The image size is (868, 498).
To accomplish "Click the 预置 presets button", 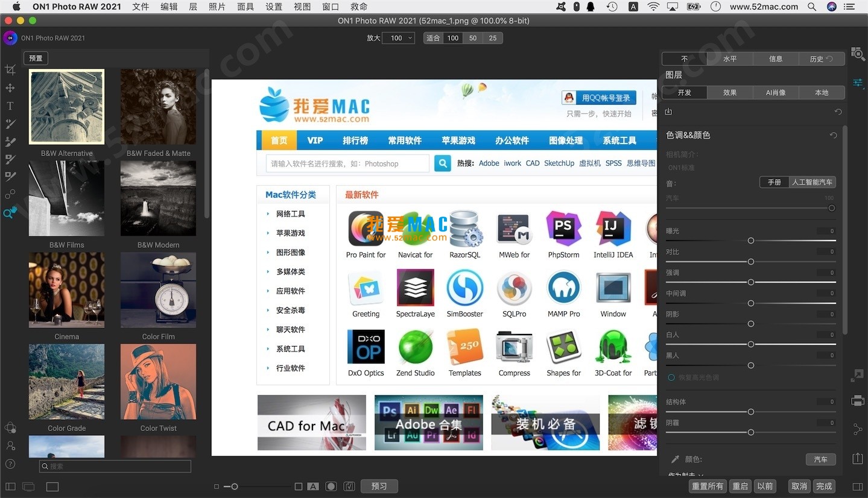I will tap(36, 58).
